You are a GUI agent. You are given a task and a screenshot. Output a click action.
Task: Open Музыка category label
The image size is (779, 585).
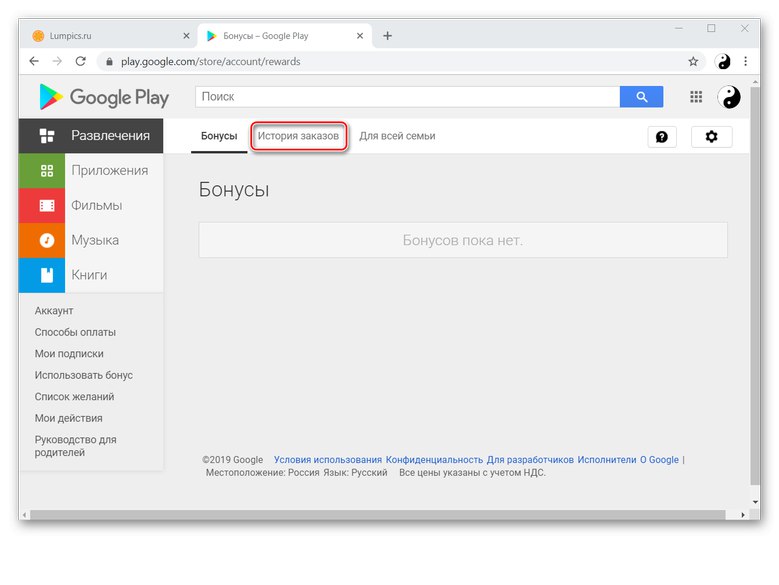pyautogui.click(x=95, y=240)
